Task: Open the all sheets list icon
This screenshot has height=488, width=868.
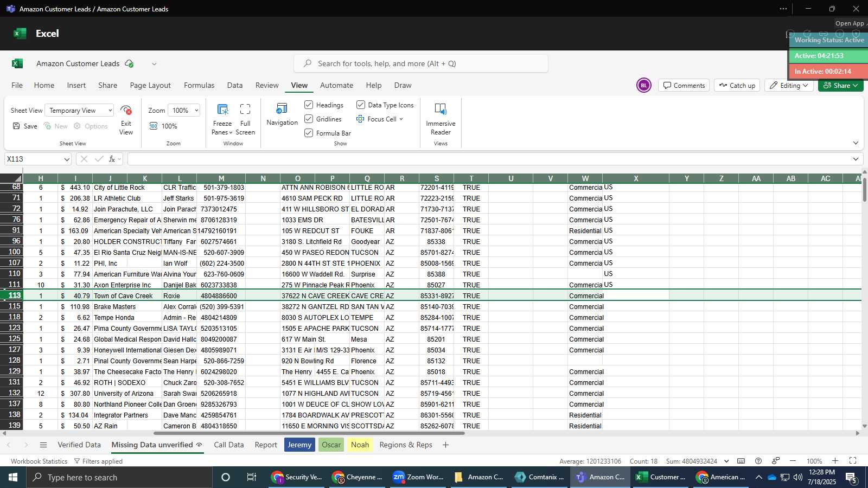Action: coord(43,445)
